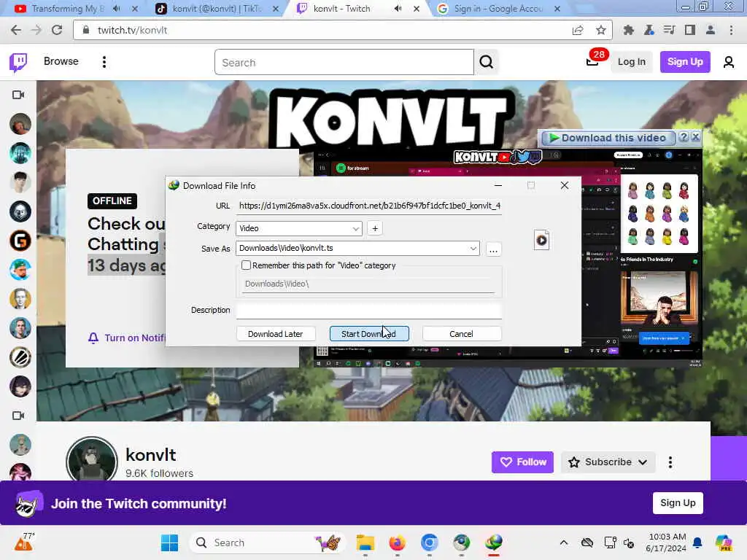This screenshot has width=747, height=560.
Task: Click the share page icon in address bar
Action: coord(578,30)
